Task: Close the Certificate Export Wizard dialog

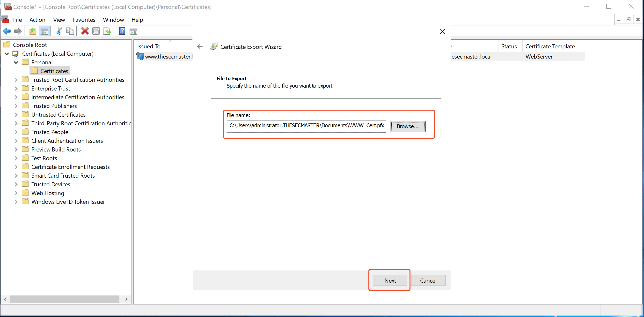Action: pos(442,31)
